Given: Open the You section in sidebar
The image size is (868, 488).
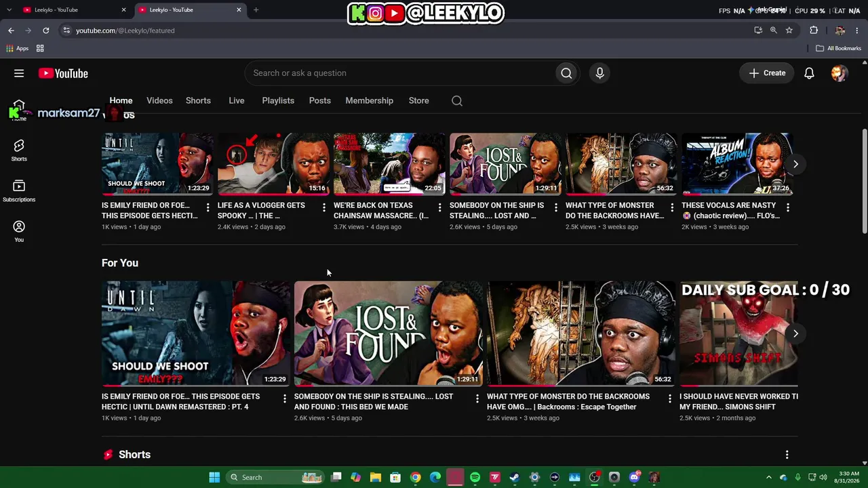Looking at the screenshot, I should coord(19,231).
